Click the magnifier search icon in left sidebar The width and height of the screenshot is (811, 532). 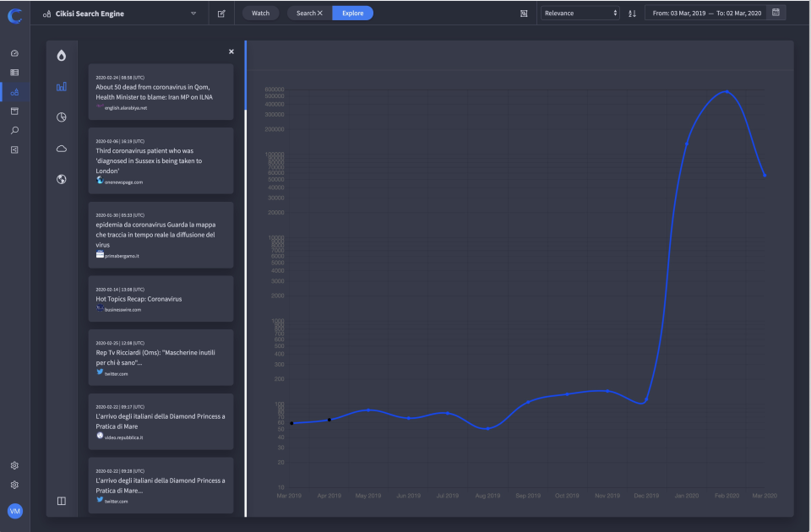tap(14, 130)
